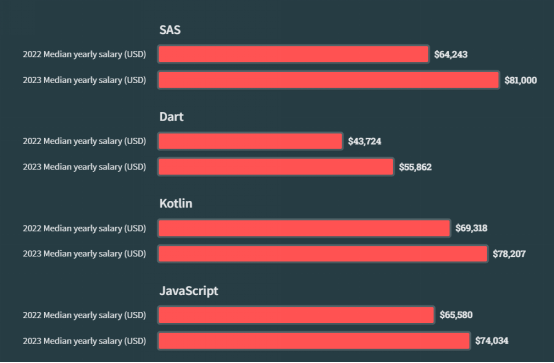
Task: Click the SAS 2022 salary bar
Action: point(293,54)
